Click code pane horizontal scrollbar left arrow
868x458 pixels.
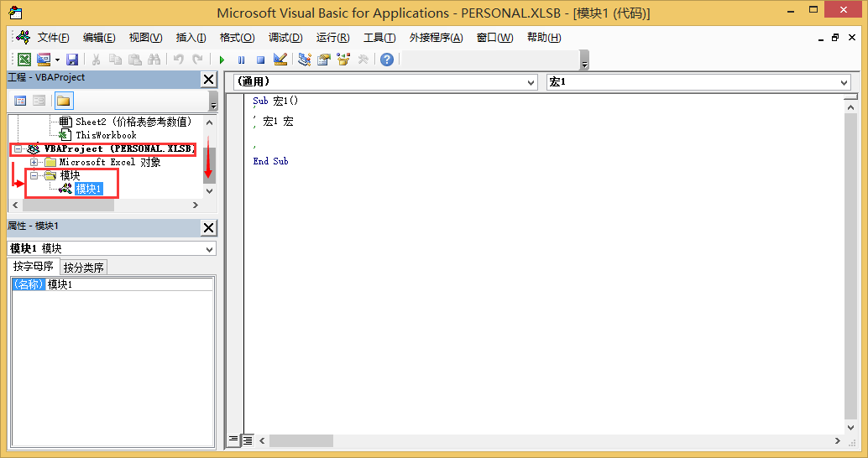coord(263,441)
